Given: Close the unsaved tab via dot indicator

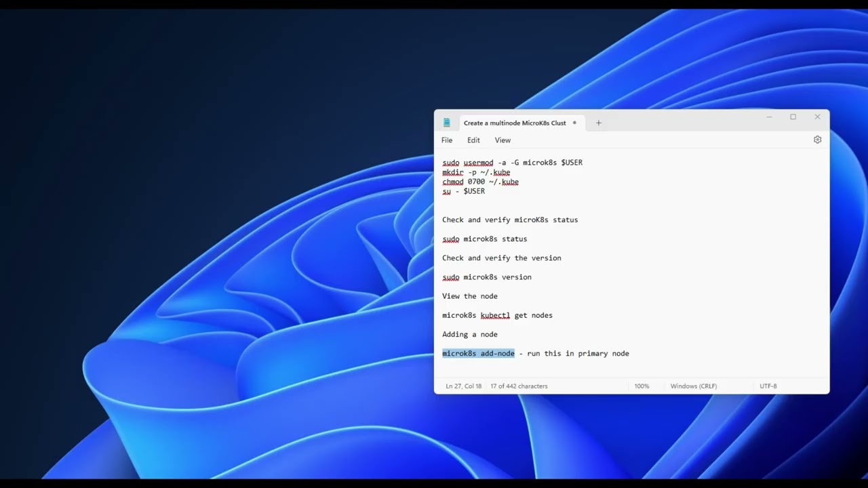Looking at the screenshot, I should tap(574, 123).
